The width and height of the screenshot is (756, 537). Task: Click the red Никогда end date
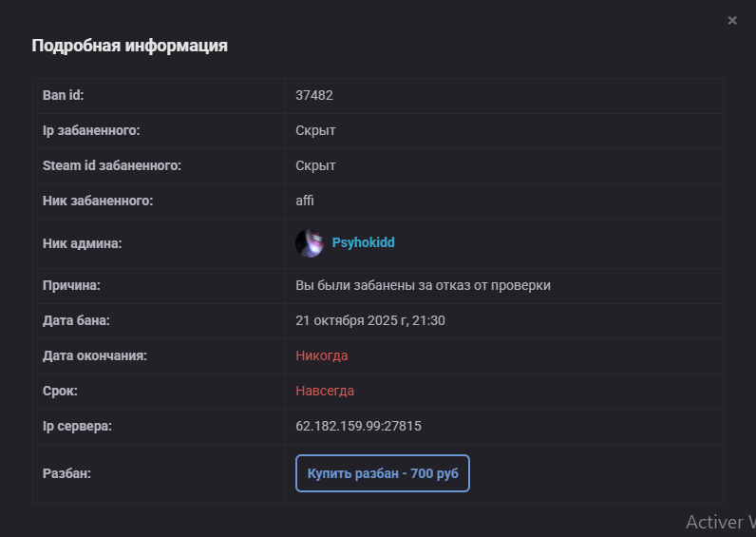coord(322,355)
